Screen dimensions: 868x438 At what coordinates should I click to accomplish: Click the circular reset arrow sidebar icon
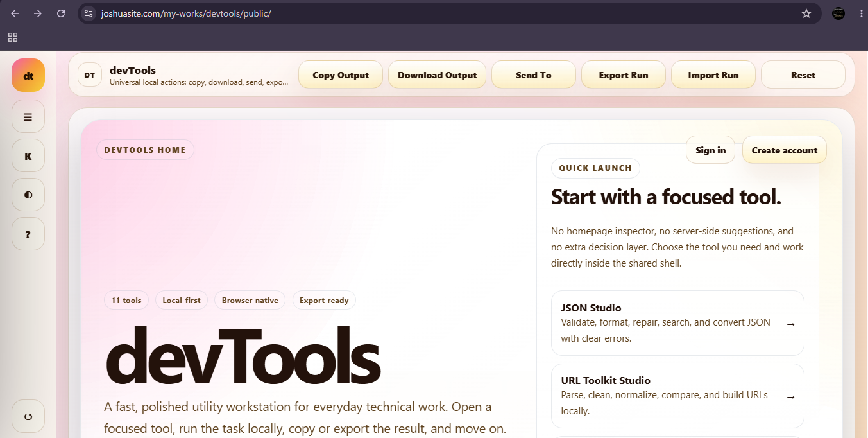point(28,417)
